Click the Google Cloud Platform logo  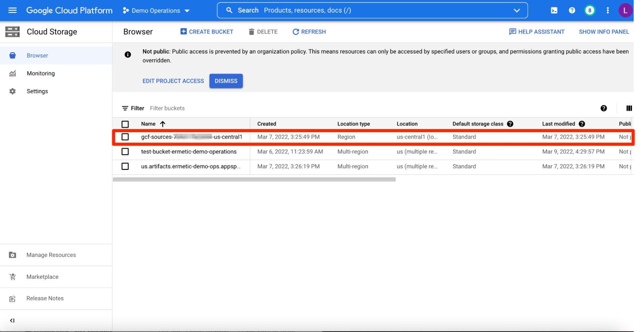point(69,10)
